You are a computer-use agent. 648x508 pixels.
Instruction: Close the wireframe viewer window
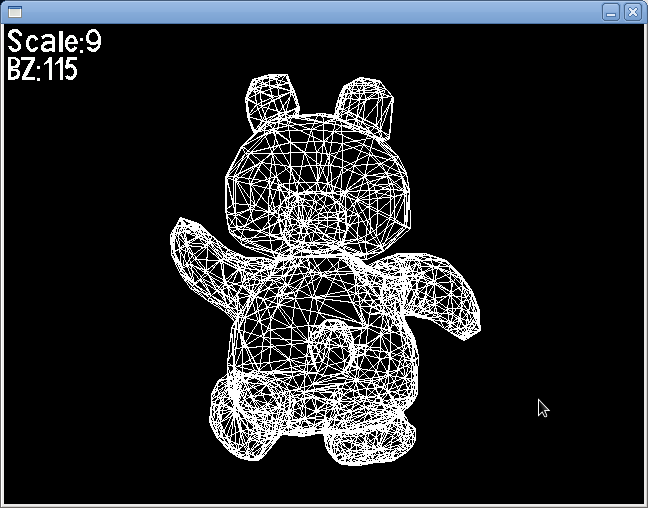point(633,12)
